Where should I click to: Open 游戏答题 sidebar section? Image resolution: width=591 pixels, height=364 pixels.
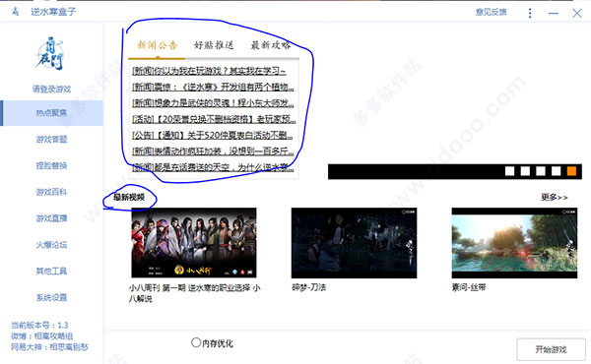(x=51, y=140)
